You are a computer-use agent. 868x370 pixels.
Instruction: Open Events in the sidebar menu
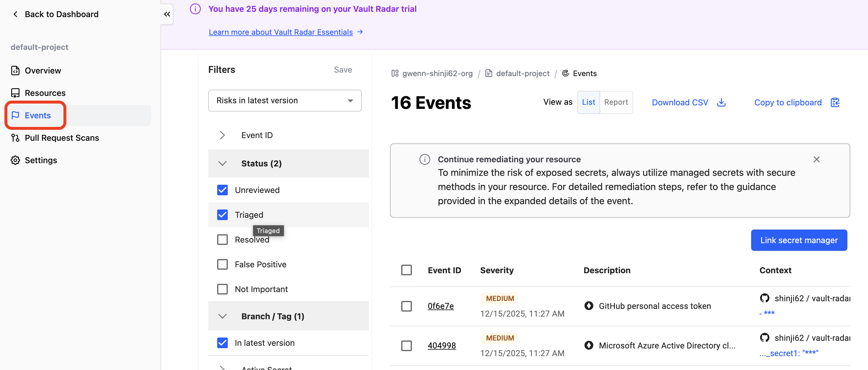coord(37,115)
